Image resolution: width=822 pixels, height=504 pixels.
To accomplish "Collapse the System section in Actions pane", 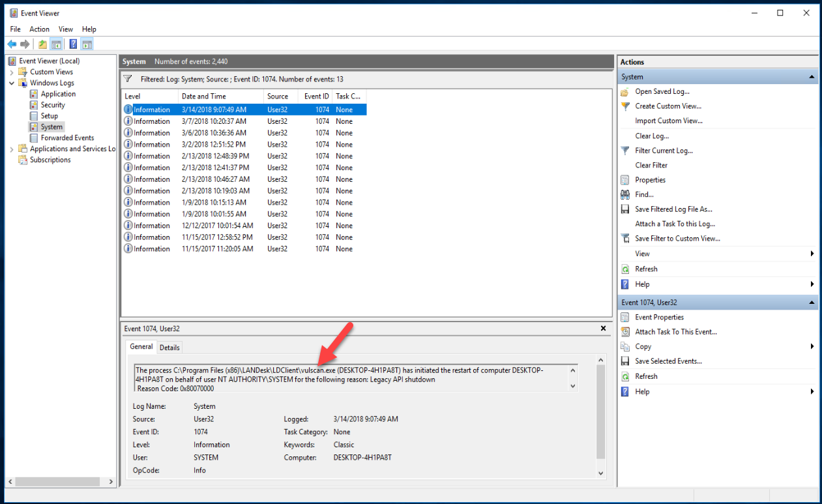I will [x=812, y=76].
